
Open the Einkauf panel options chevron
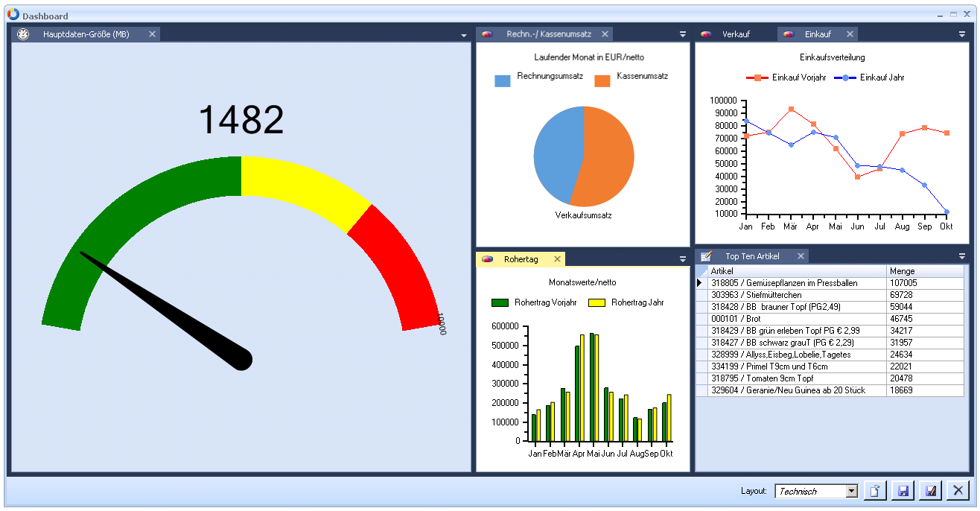click(963, 34)
